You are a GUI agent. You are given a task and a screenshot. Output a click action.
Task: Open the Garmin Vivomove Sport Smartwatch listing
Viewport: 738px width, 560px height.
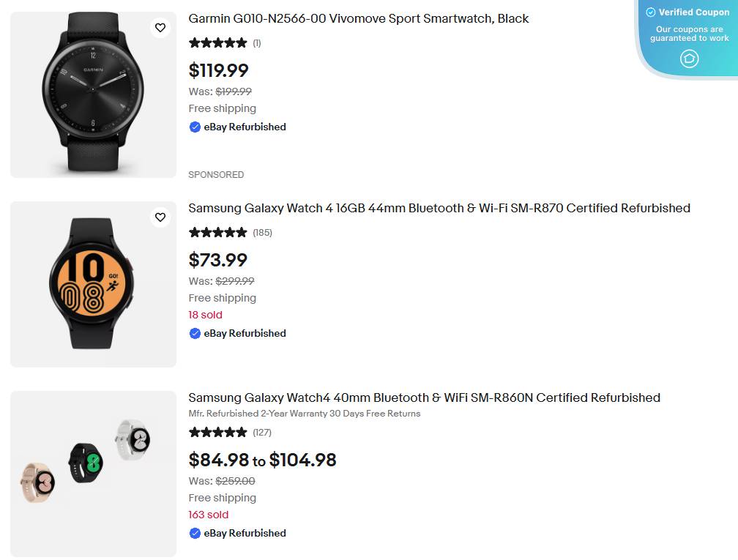pos(359,18)
